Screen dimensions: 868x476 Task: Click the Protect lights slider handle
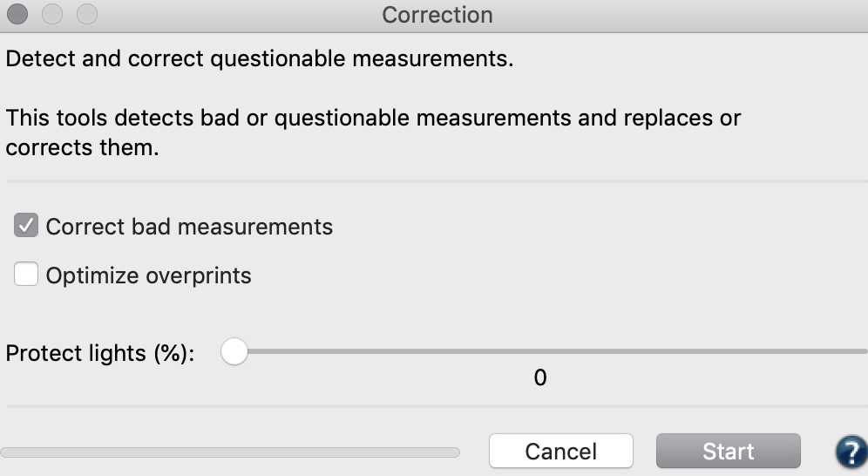234,352
